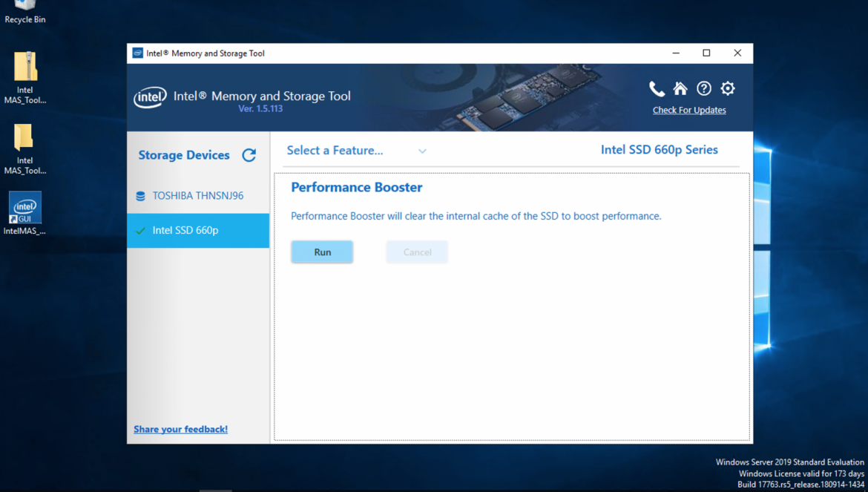Close the Intel Memory and Storage Tool window

point(737,53)
